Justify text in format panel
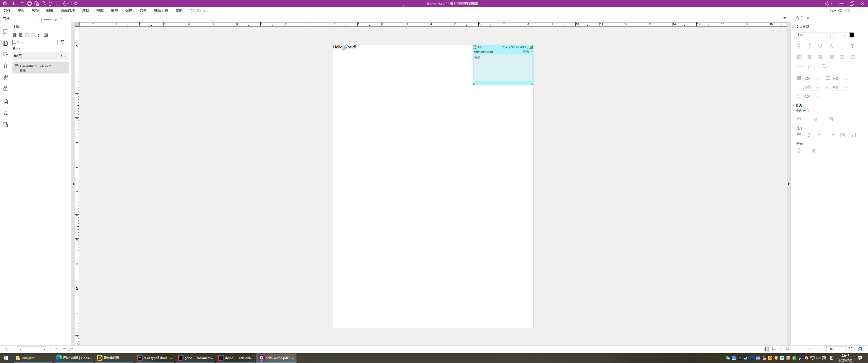 pyautogui.click(x=831, y=57)
